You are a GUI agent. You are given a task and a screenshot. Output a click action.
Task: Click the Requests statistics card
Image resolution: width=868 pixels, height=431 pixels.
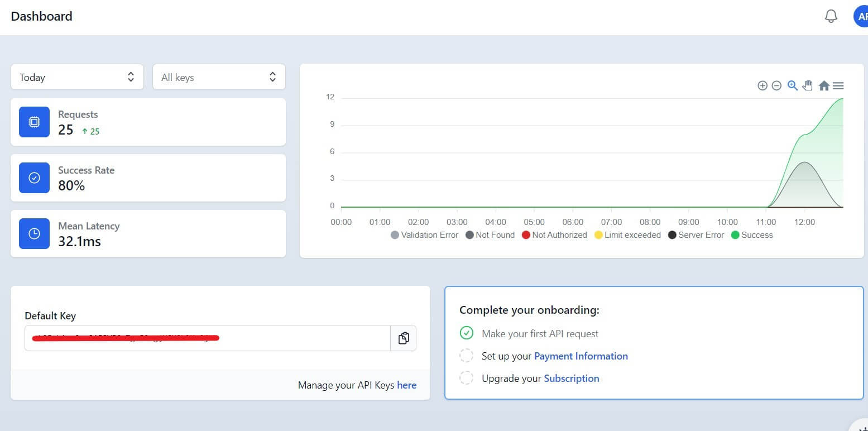tap(148, 122)
